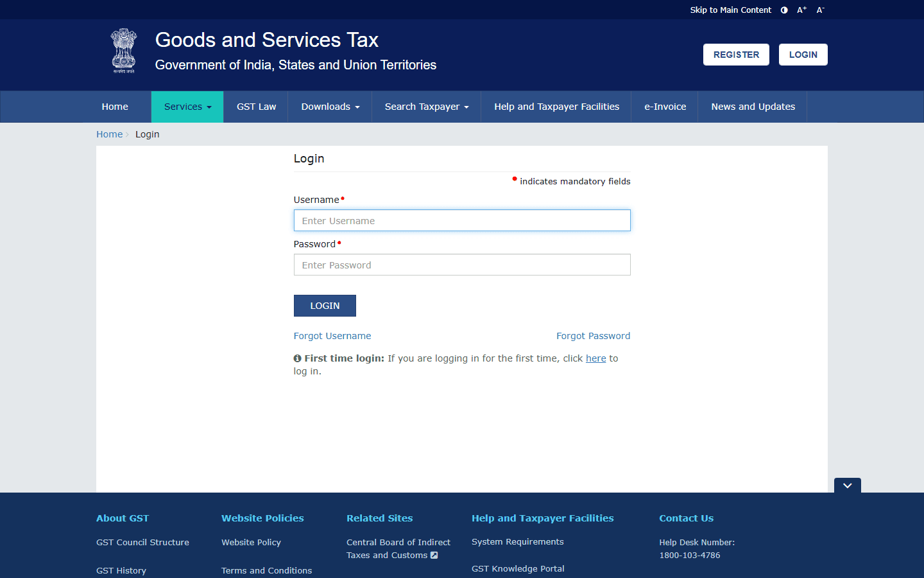Screen dimensions: 924x578
Task: Click the 'here' first time login link
Action: point(596,358)
